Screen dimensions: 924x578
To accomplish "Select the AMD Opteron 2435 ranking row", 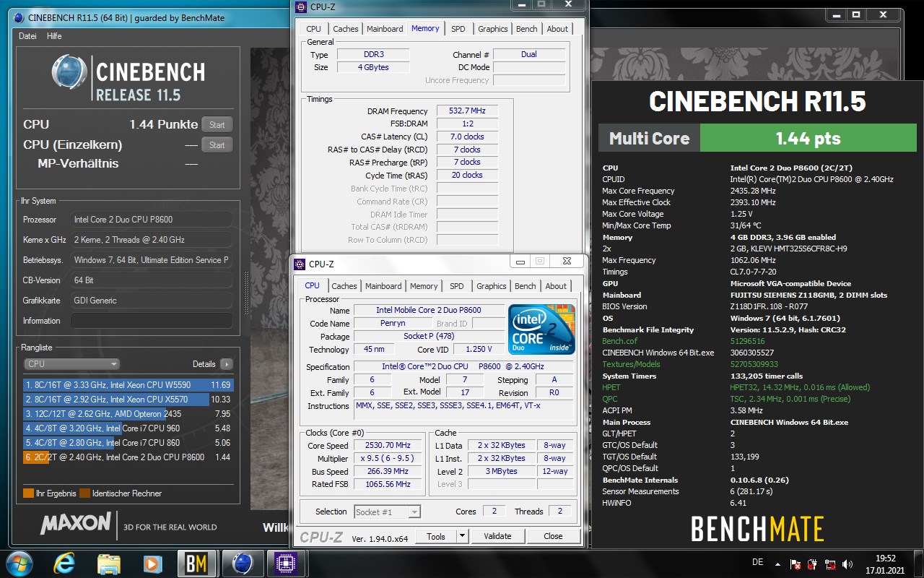I will point(128,414).
